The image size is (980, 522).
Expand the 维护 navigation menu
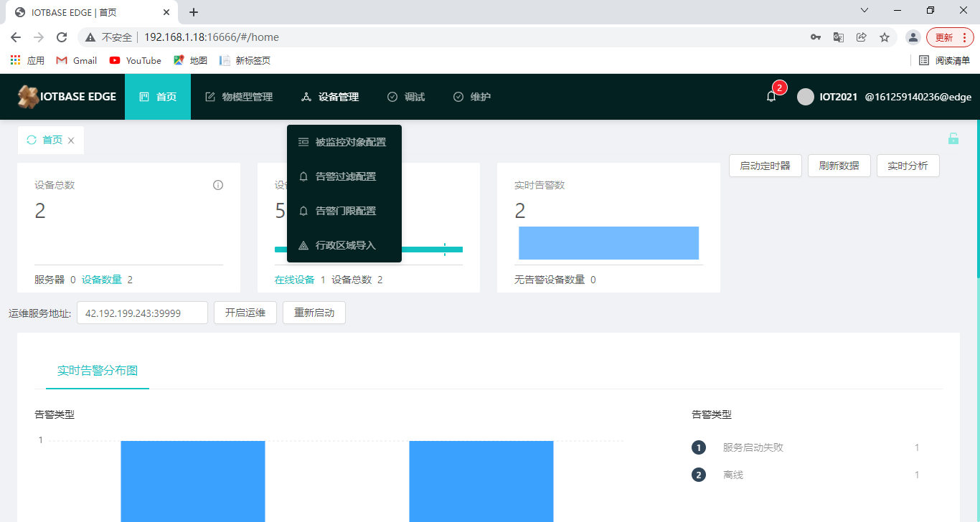pos(472,97)
